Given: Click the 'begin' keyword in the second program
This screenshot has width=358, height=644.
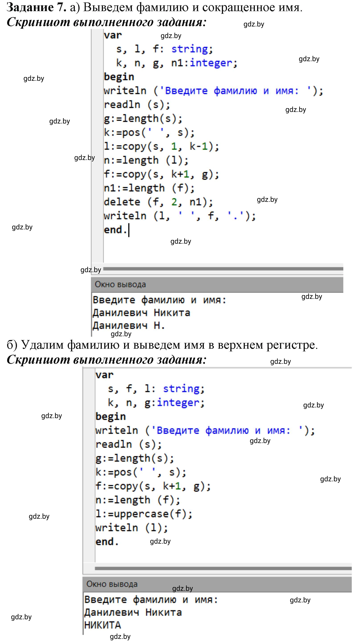Looking at the screenshot, I should (111, 417).
